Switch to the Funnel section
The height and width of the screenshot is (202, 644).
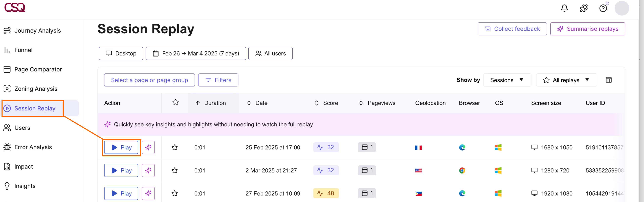pyautogui.click(x=23, y=50)
